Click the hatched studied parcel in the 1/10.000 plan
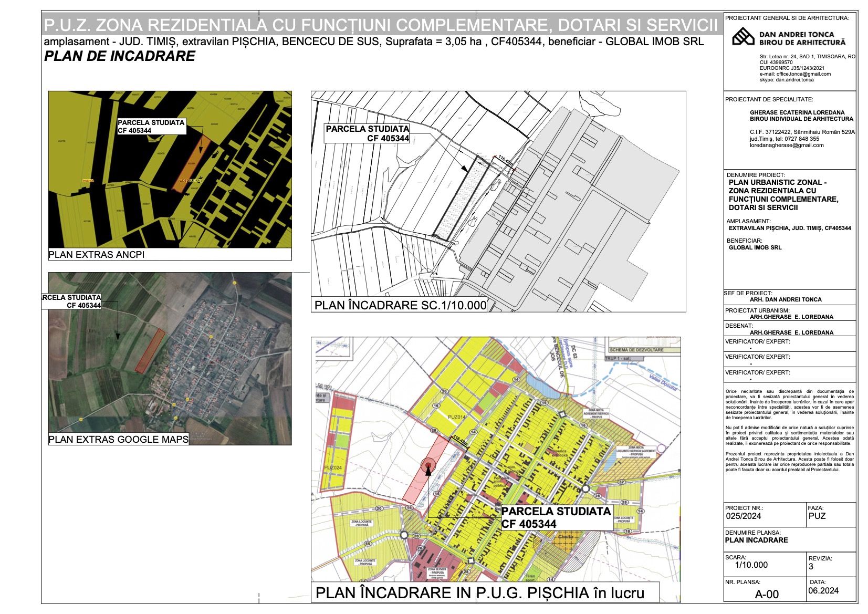 pyautogui.click(x=460, y=200)
